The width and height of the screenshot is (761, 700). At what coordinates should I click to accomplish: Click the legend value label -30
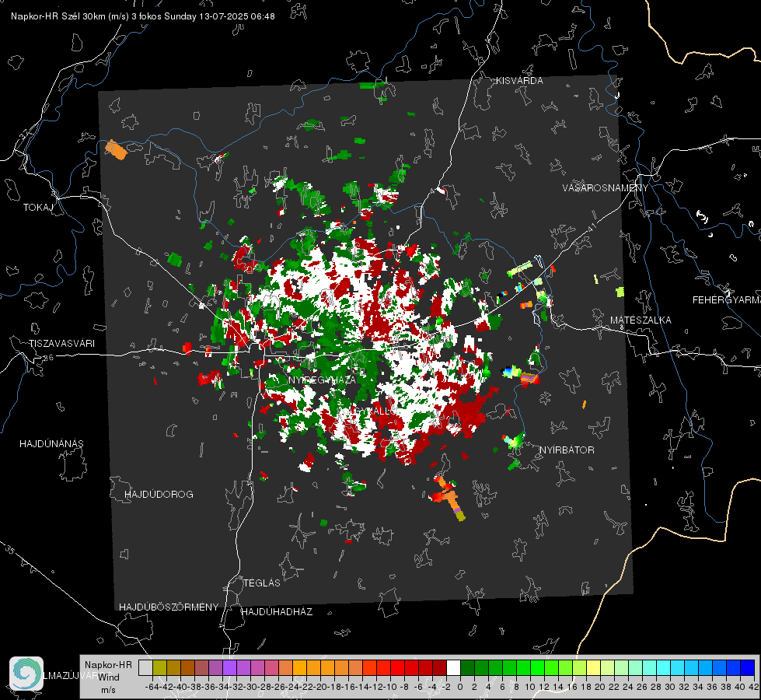250,687
